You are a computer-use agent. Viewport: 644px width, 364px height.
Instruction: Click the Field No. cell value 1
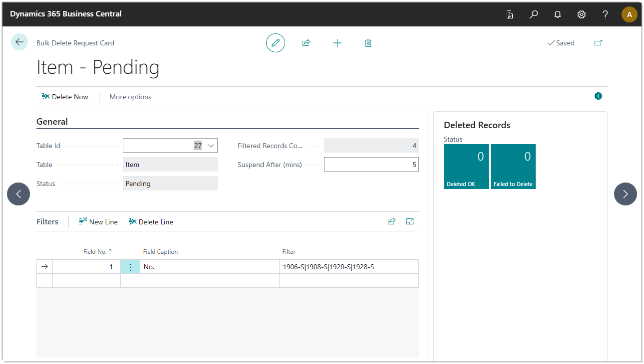point(87,267)
